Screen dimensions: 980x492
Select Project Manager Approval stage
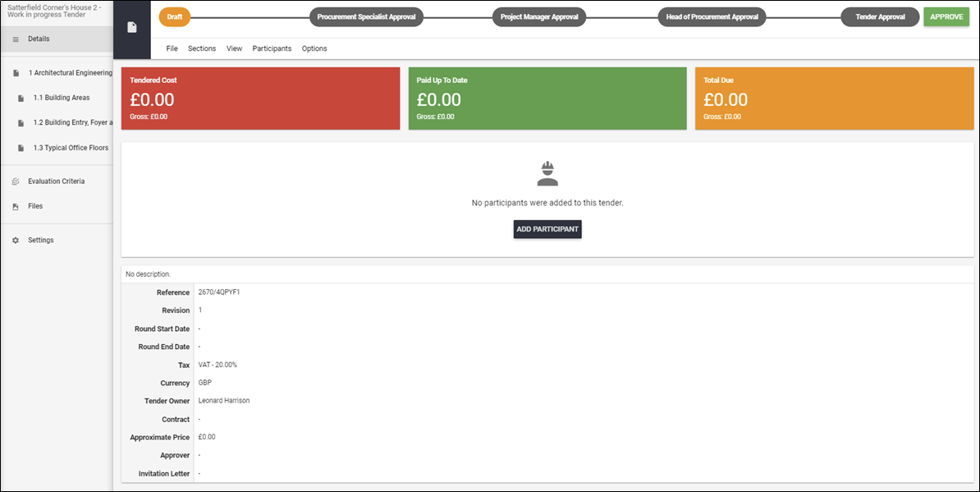(x=539, y=17)
